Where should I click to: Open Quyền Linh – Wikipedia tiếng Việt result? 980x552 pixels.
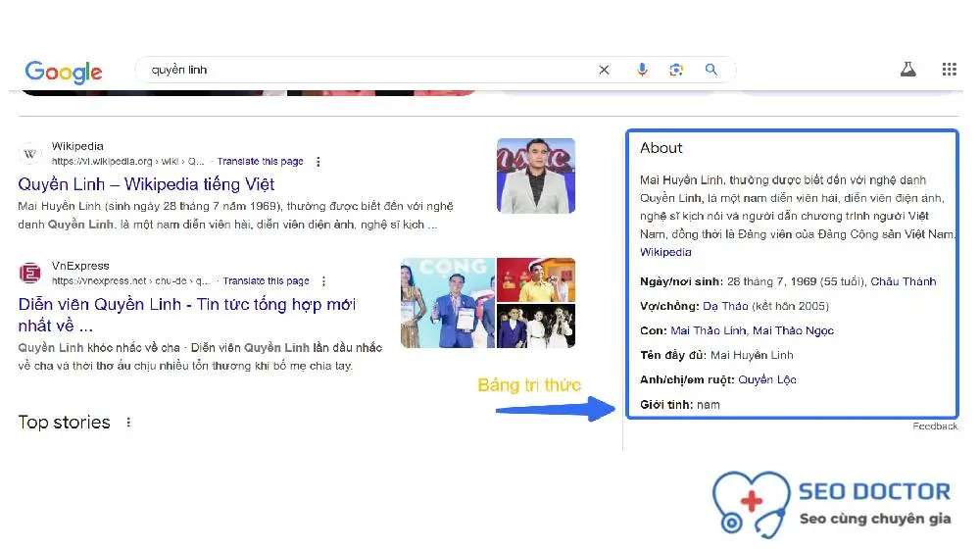coord(146,184)
